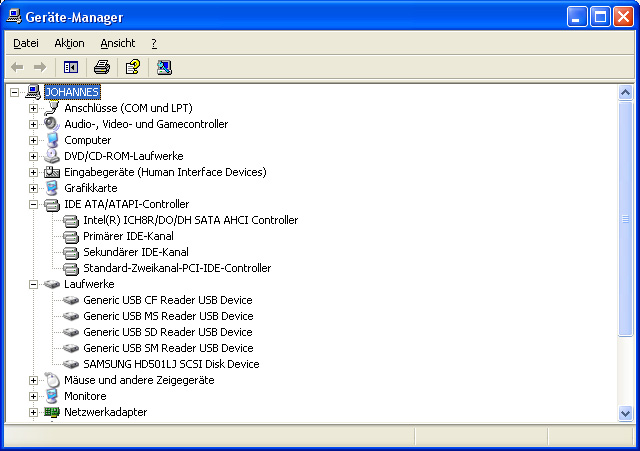Open the Properties toolbar icon

[x=133, y=67]
